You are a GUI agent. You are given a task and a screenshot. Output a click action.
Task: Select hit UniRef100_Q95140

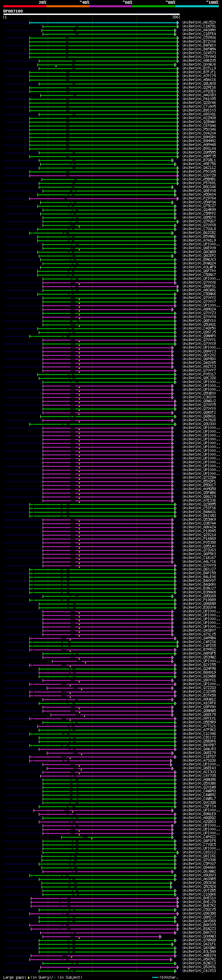pos(199,546)
